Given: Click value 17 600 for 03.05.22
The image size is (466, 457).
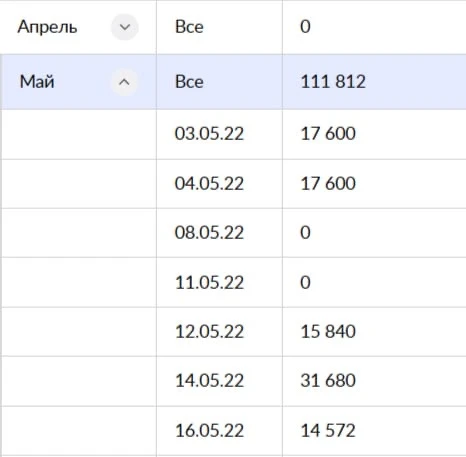Looking at the screenshot, I should click(328, 134).
